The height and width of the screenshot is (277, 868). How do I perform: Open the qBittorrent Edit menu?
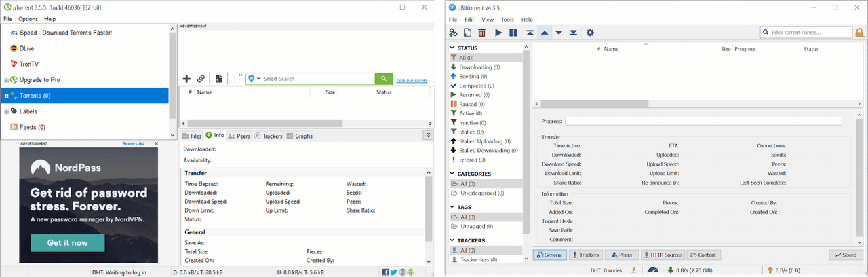pyautogui.click(x=469, y=20)
